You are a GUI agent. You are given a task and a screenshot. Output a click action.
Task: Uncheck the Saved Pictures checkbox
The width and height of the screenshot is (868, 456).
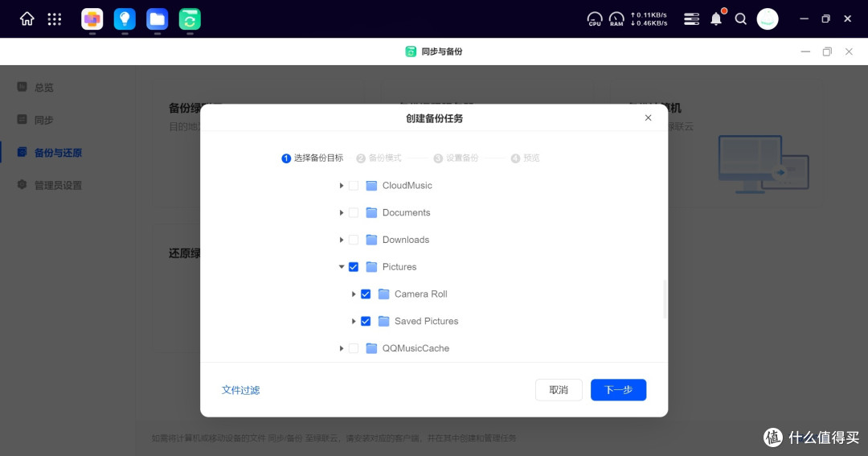(366, 322)
